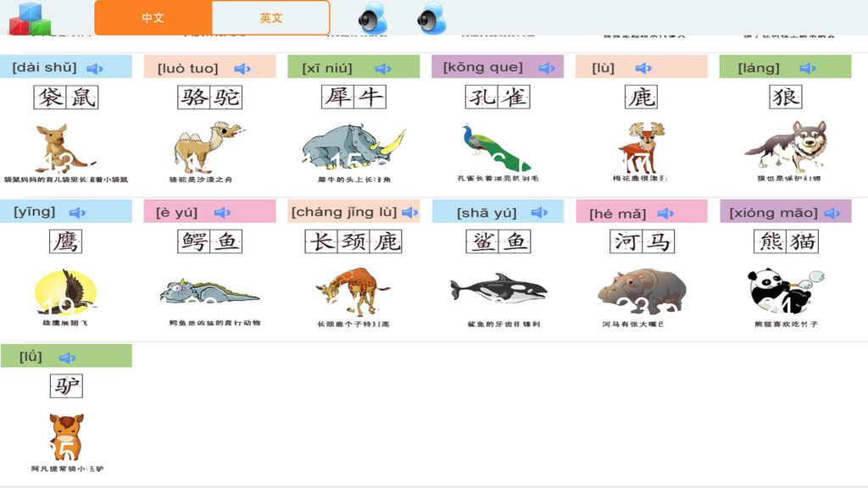868x488 pixels.
Task: Select the wolf picture
Action: click(x=786, y=147)
